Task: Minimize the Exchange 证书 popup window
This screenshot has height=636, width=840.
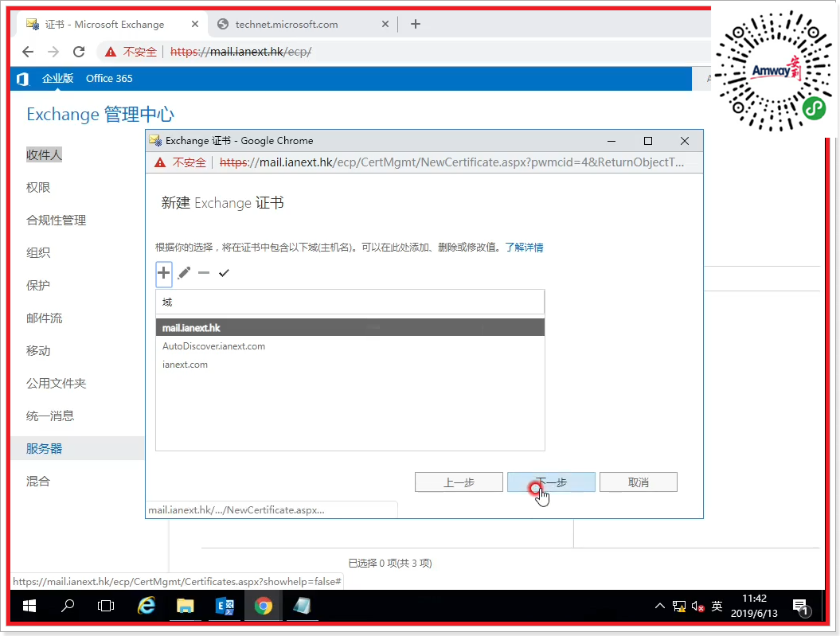Action: point(611,141)
